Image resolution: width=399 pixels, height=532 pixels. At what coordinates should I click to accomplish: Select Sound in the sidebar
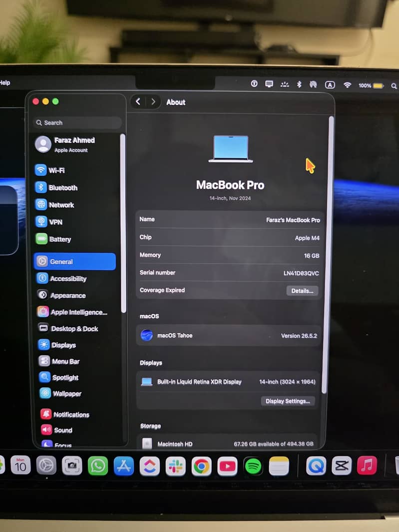(x=56, y=430)
